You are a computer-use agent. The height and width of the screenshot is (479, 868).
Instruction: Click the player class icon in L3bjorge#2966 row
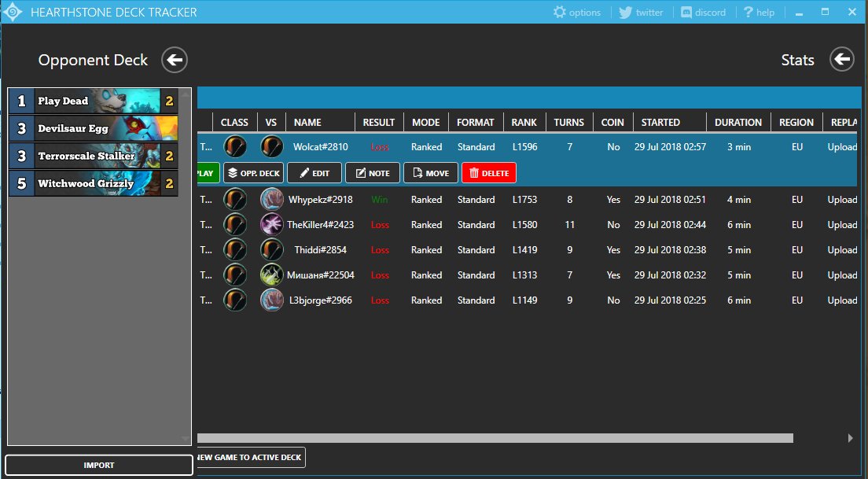coord(235,300)
